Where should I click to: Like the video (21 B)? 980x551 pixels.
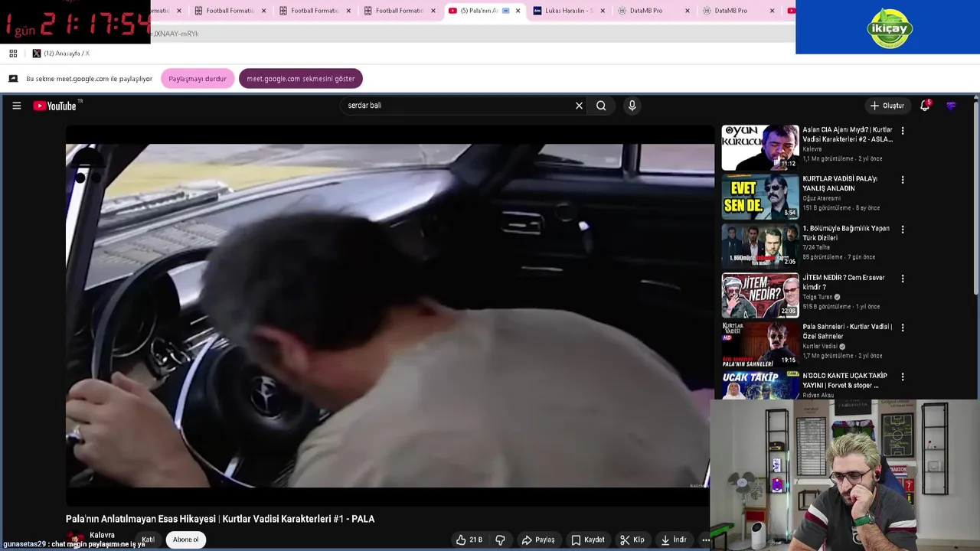[469, 540]
